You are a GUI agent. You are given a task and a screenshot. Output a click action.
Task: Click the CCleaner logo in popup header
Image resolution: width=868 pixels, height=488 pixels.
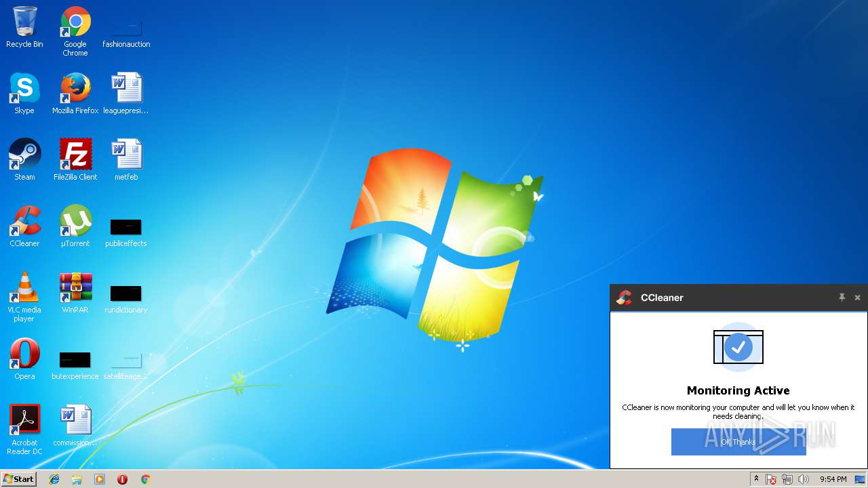pos(625,298)
